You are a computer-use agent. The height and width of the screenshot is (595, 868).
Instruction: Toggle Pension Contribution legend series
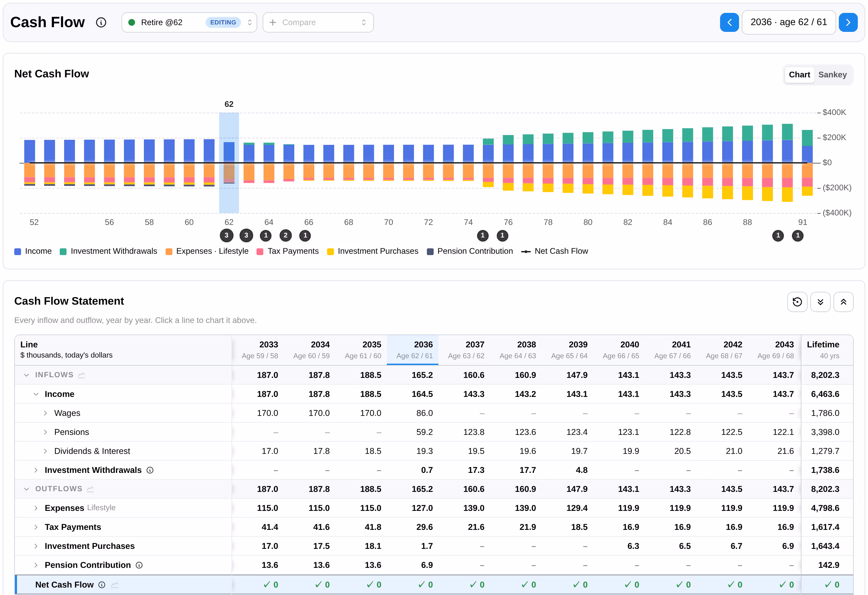tap(470, 251)
